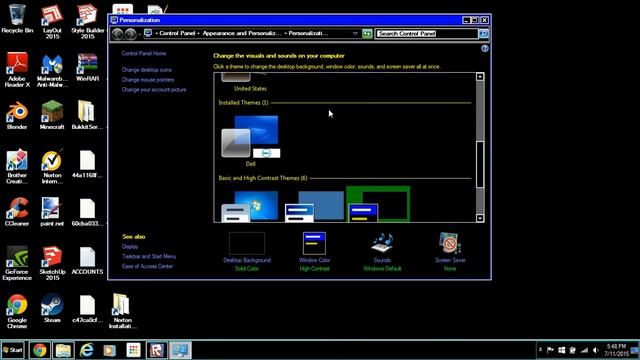This screenshot has height=360, width=640.
Task: Click the search magnifier in Control Panel
Action: (483, 33)
